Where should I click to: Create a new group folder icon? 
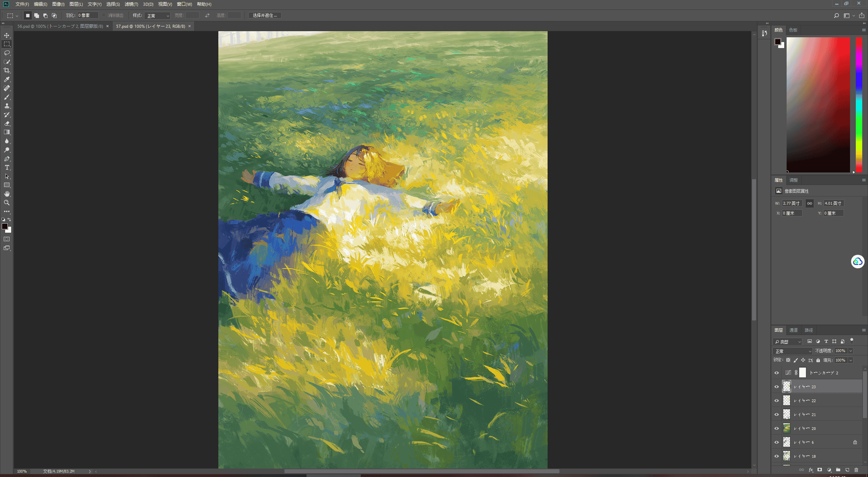pos(838,470)
